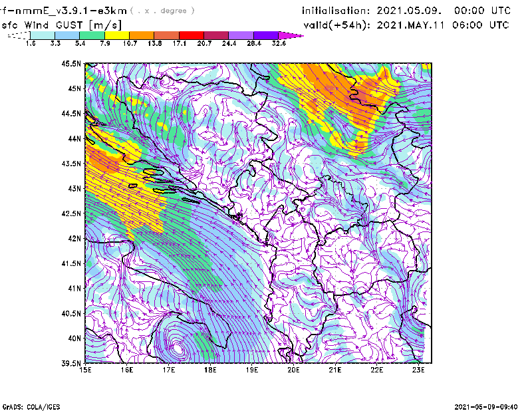Click the GrADS: COLA/IGES credit text
The image size is (532, 411).
(31, 407)
